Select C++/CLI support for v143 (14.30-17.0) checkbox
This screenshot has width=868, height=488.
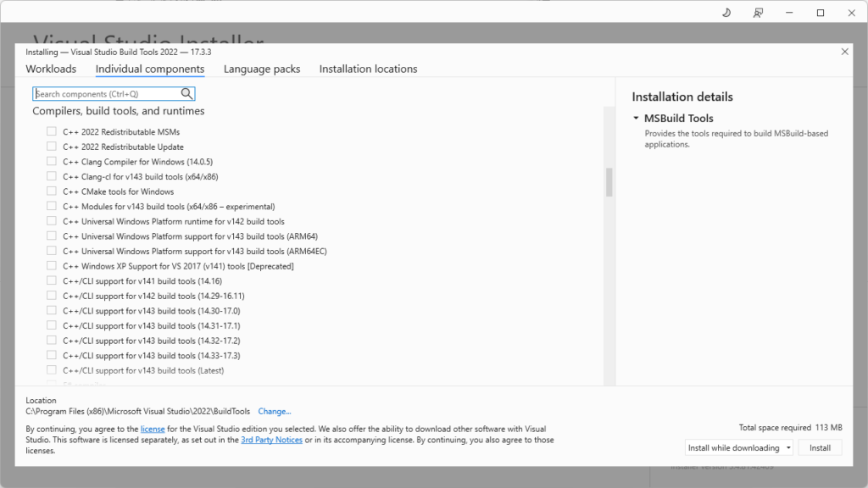coord(52,311)
